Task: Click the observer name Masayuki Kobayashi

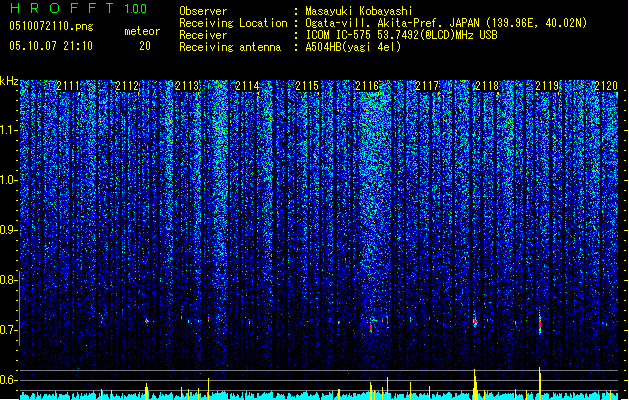Action: [x=359, y=11]
